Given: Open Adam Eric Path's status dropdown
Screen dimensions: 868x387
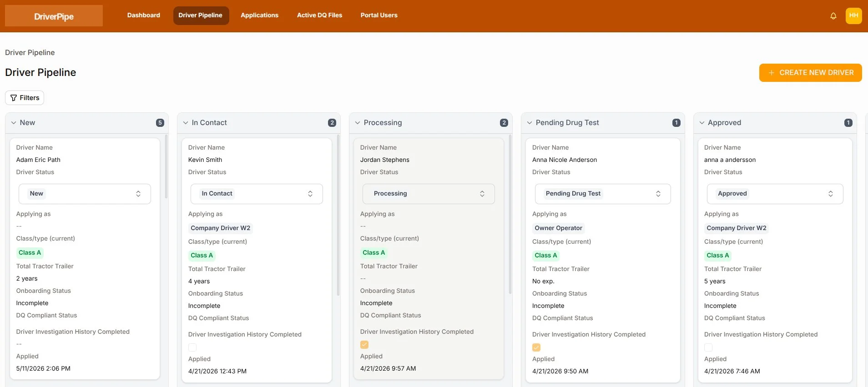Looking at the screenshot, I should [85, 194].
